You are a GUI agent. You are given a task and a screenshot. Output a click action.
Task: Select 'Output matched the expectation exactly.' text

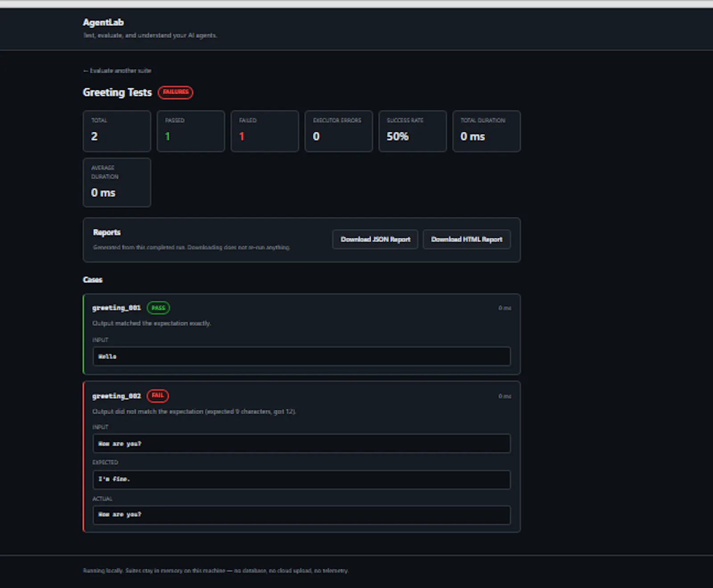click(x=152, y=323)
